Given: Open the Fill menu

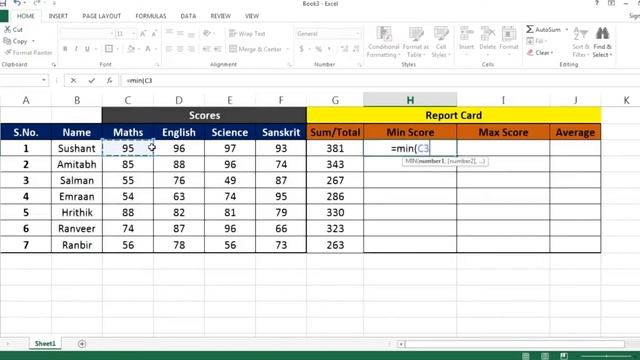Looking at the screenshot, I should pos(537,41).
